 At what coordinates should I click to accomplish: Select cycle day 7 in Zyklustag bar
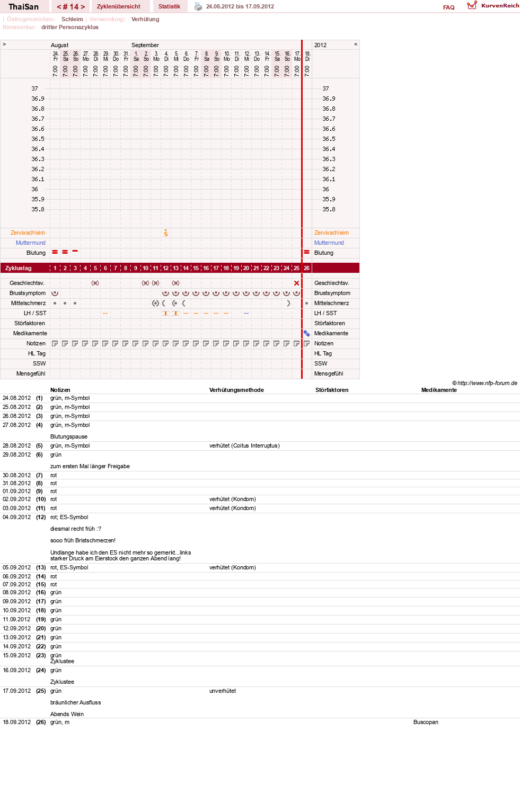pos(116,268)
